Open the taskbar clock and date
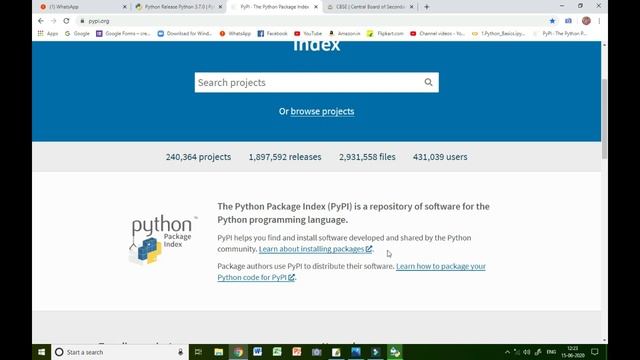Screen dimensions: 640x360 pyautogui.click(x=573, y=352)
